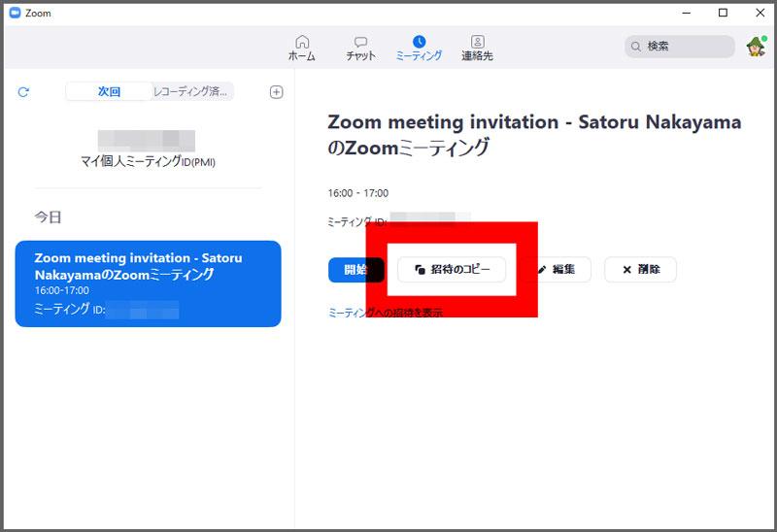Select the 16:00-17:00 Zoom meeting invitation card
This screenshot has height=532, width=777.
(149, 283)
